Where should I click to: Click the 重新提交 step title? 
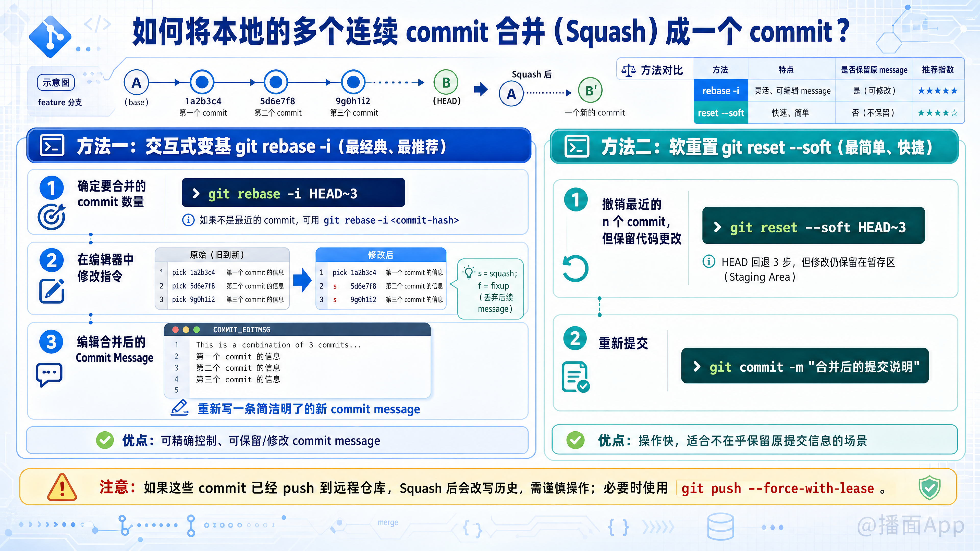point(623,343)
